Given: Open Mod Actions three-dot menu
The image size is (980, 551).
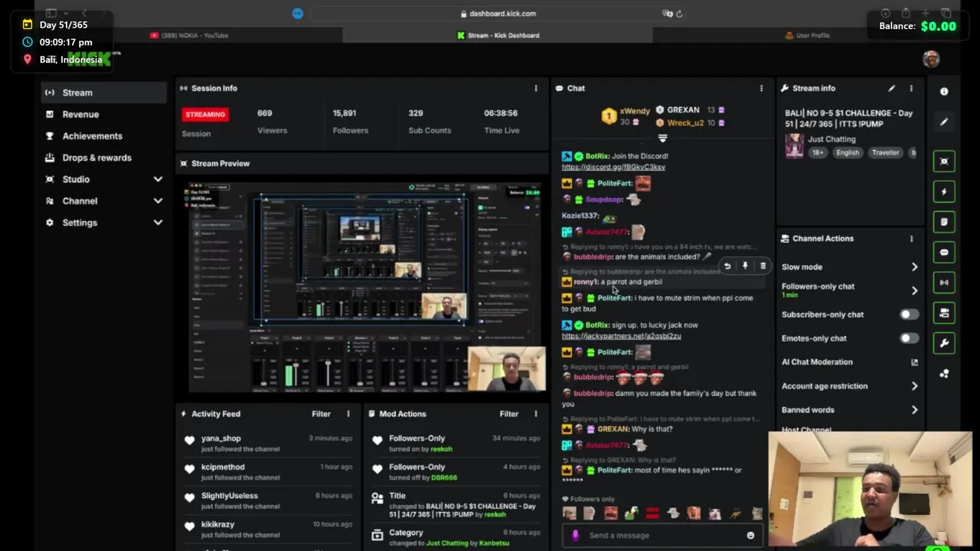Looking at the screenshot, I should click(536, 414).
